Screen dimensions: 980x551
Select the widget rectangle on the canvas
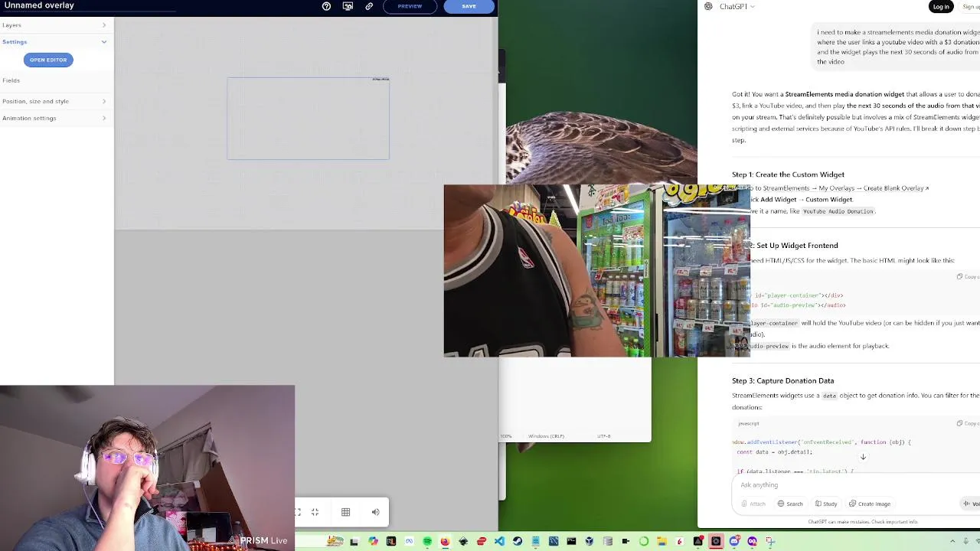(x=308, y=119)
